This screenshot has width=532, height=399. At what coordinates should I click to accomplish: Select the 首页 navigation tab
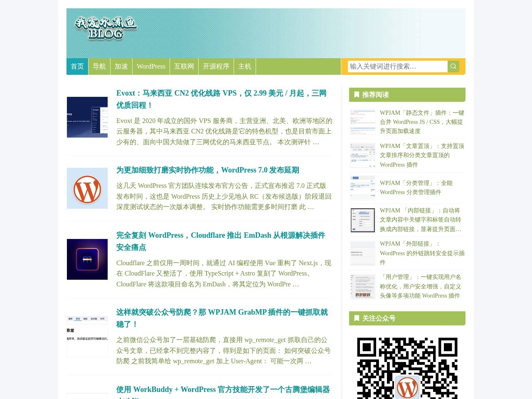click(77, 66)
